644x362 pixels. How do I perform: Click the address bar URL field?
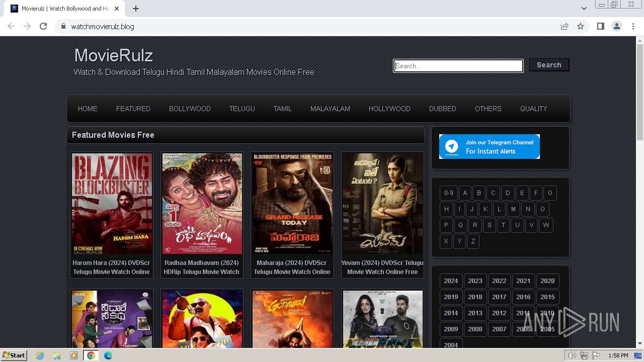click(312, 26)
